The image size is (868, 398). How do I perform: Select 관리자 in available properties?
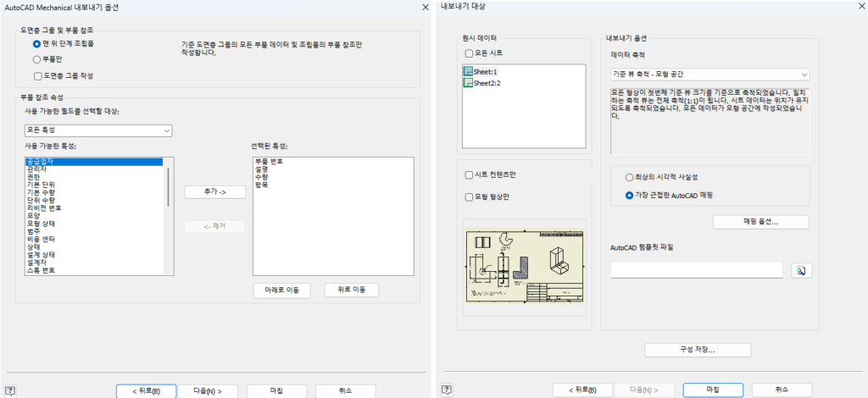(36, 169)
